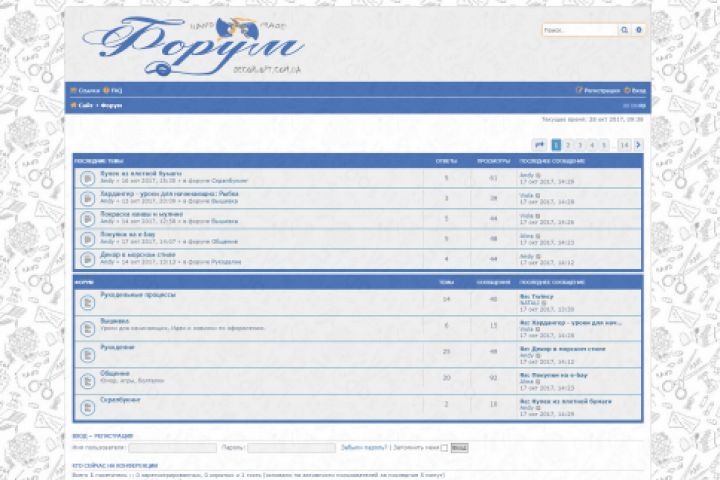The height and width of the screenshot is (480, 720).
Task: Open the Рукоделие forum
Action: (118, 347)
